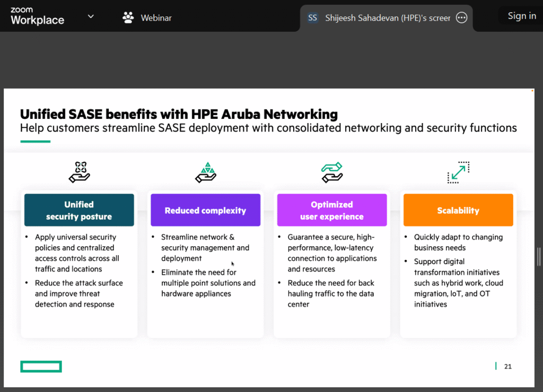The height and width of the screenshot is (392, 543).
Task: Open the Shijeesh Sahadevan screen share tab
Action: click(386, 18)
